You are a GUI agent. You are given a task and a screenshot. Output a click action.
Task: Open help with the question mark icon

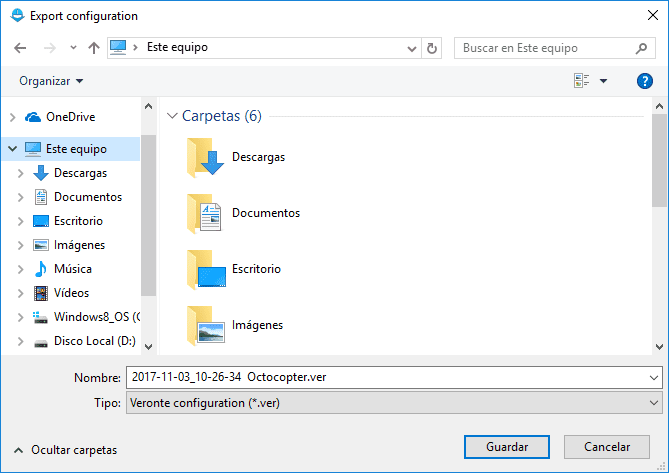644,81
